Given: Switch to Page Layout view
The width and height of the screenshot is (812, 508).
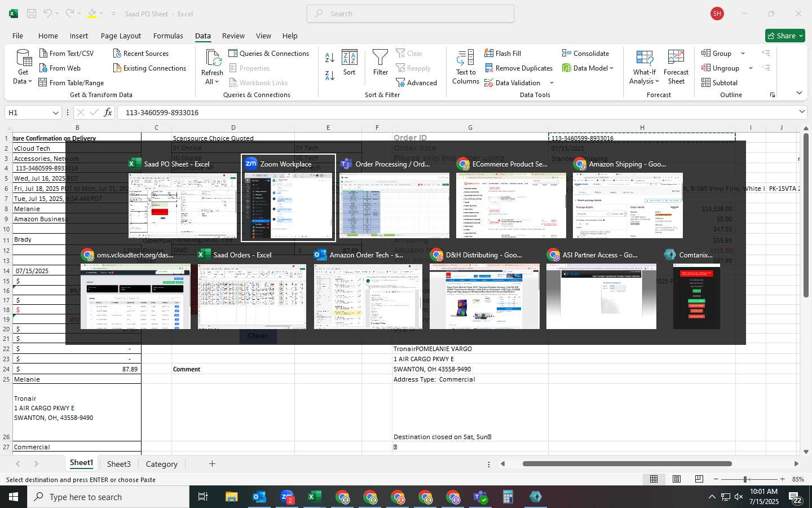Looking at the screenshot, I should coord(677,479).
